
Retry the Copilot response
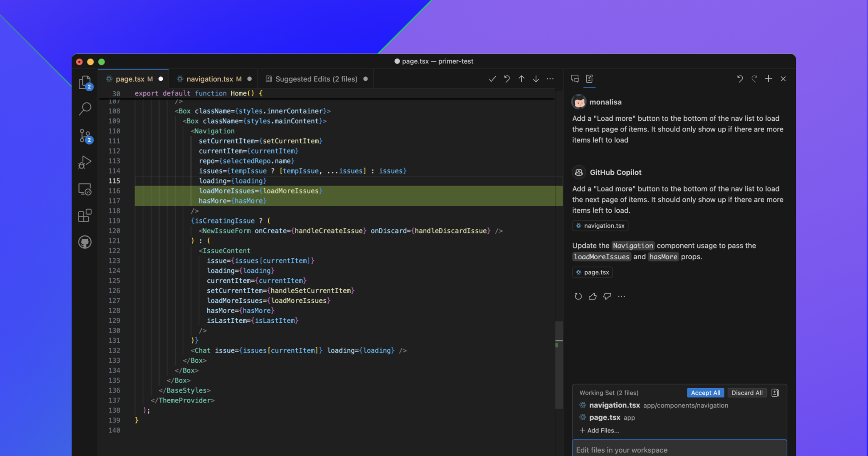pyautogui.click(x=578, y=297)
